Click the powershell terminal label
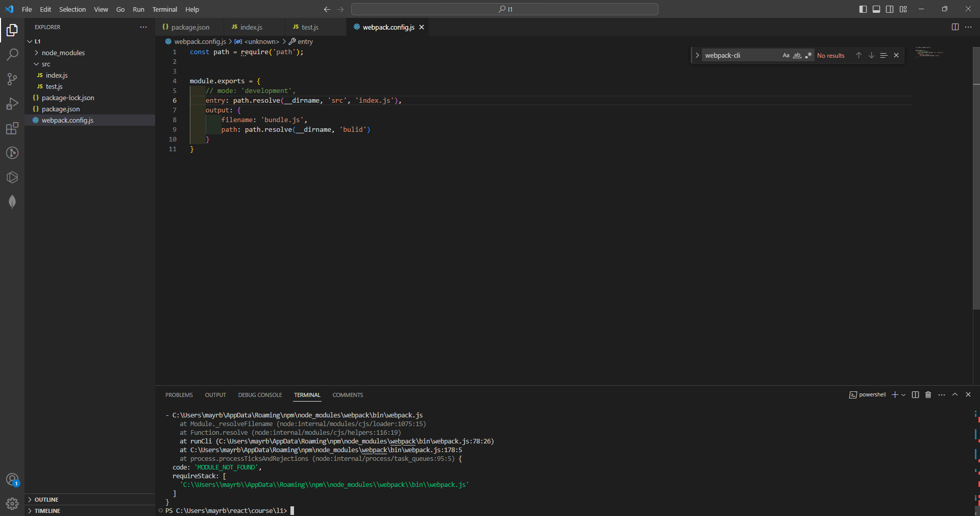This screenshot has height=516, width=980. pos(868,395)
